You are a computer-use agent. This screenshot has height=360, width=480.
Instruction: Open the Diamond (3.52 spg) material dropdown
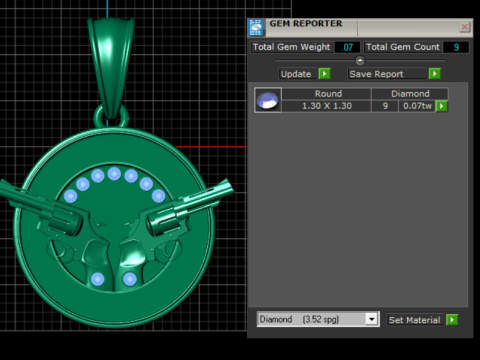(x=318, y=319)
